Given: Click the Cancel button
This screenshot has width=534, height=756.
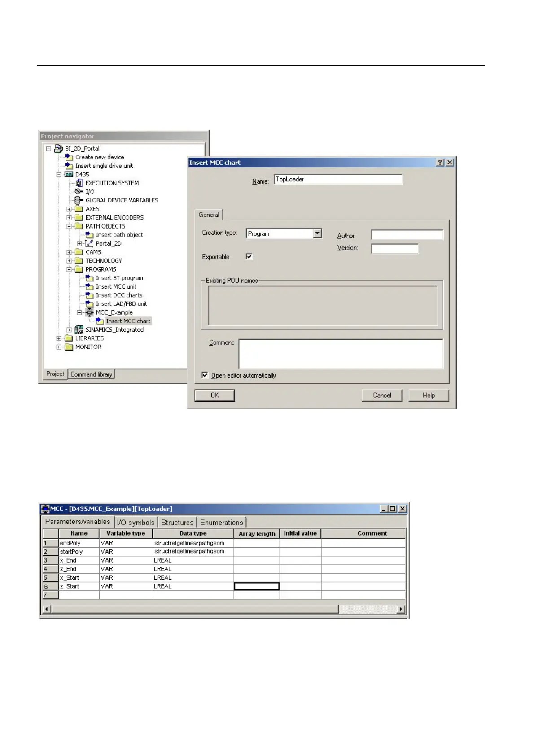Looking at the screenshot, I should pyautogui.click(x=382, y=396).
